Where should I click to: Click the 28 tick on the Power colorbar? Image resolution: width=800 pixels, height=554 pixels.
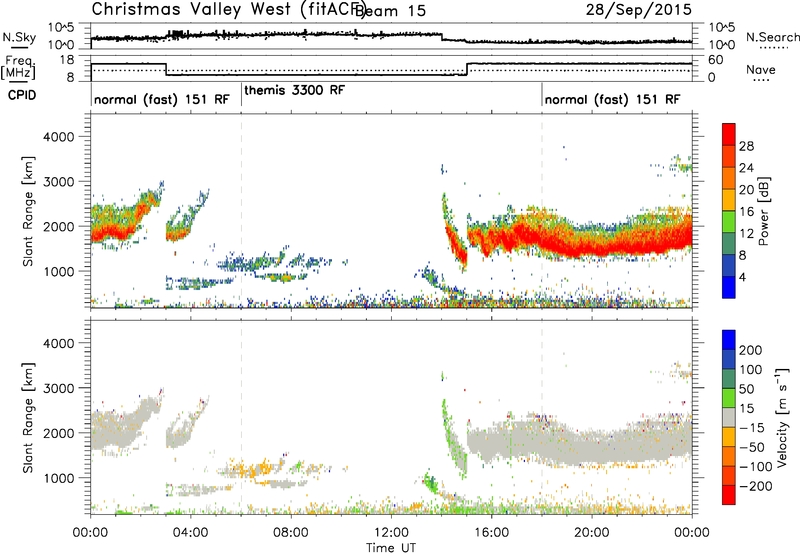tap(746, 146)
